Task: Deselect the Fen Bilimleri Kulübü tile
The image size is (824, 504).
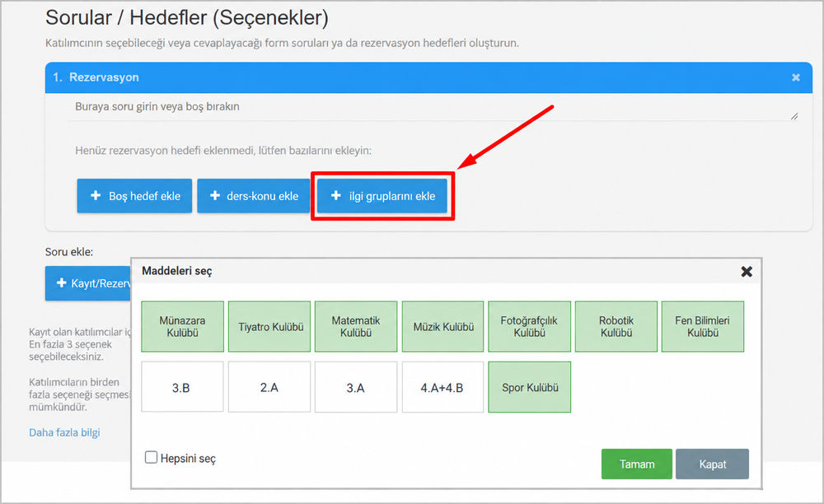Action: [703, 327]
